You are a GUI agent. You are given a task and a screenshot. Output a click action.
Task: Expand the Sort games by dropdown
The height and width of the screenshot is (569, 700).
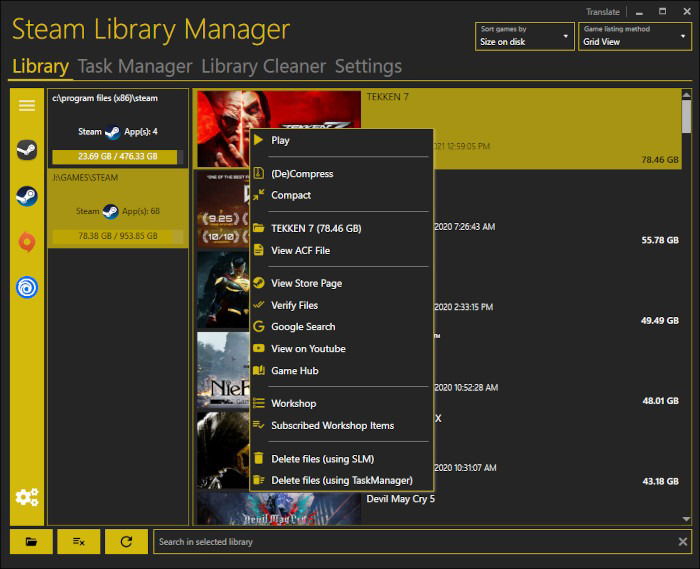[x=525, y=36]
